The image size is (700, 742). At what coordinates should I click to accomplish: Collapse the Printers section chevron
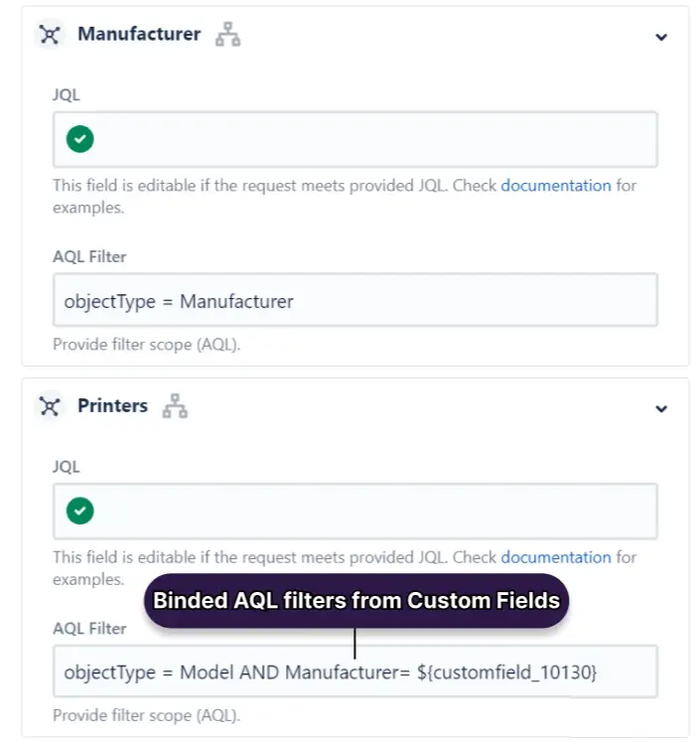click(x=661, y=408)
